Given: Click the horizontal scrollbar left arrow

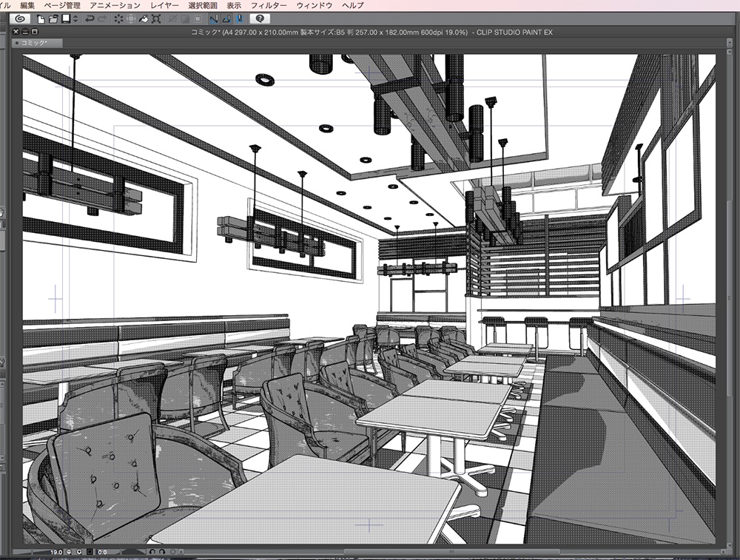Looking at the screenshot, I should click(x=181, y=552).
